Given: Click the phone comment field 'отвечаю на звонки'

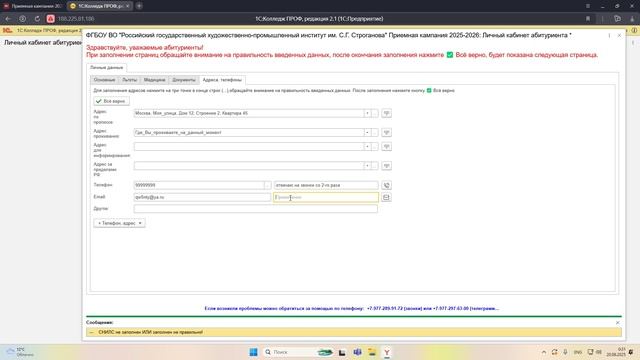Looking at the screenshot, I should pos(326,185).
